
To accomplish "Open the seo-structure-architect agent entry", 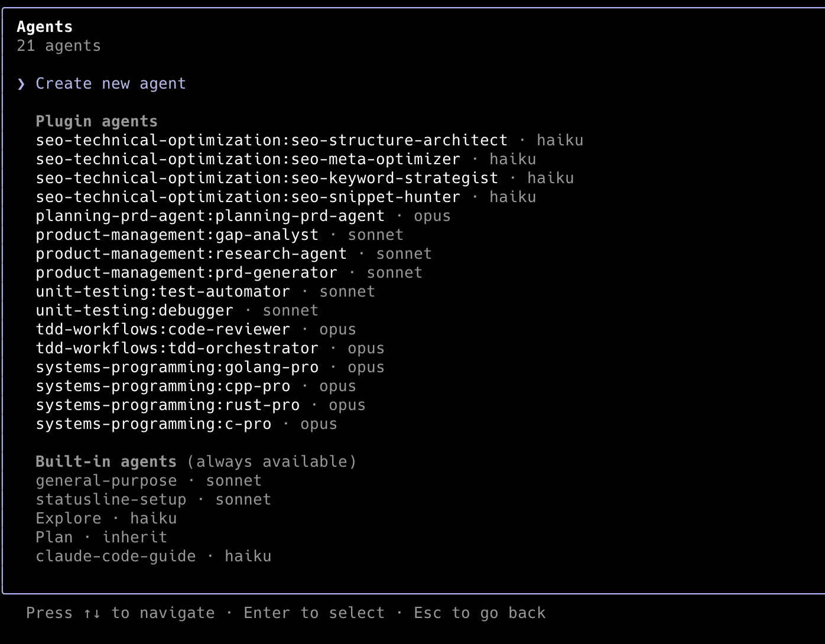I will pos(271,141).
